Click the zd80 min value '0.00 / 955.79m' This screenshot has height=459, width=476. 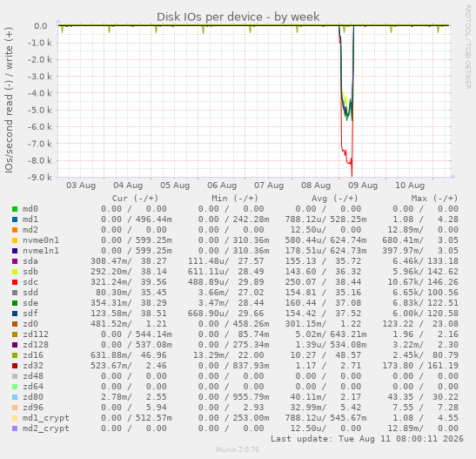(233, 397)
